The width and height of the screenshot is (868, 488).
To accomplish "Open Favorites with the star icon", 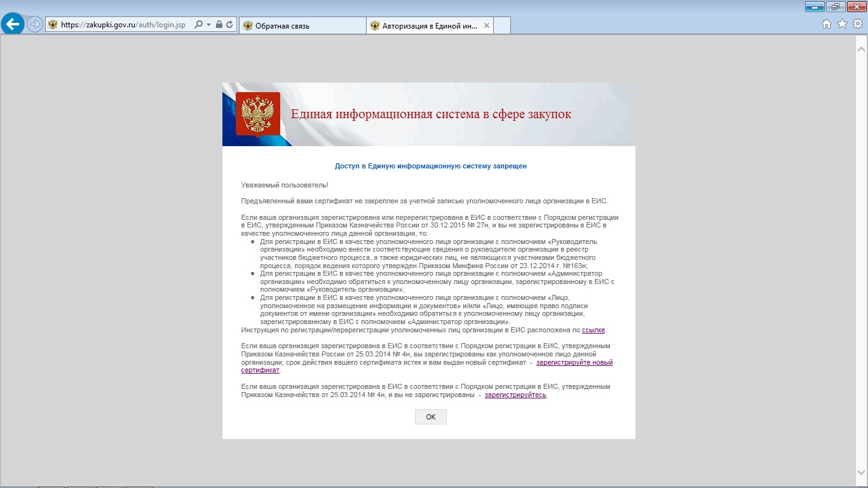I will [842, 24].
